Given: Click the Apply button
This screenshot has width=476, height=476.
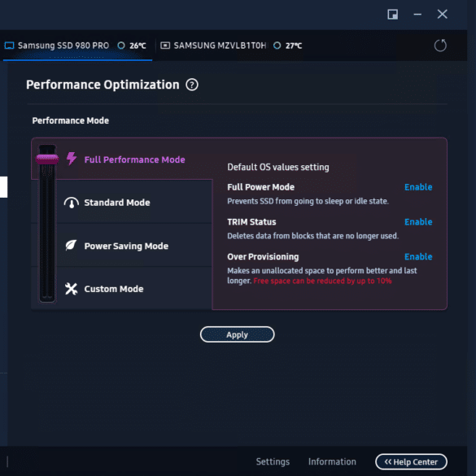Looking at the screenshot, I should [237, 334].
